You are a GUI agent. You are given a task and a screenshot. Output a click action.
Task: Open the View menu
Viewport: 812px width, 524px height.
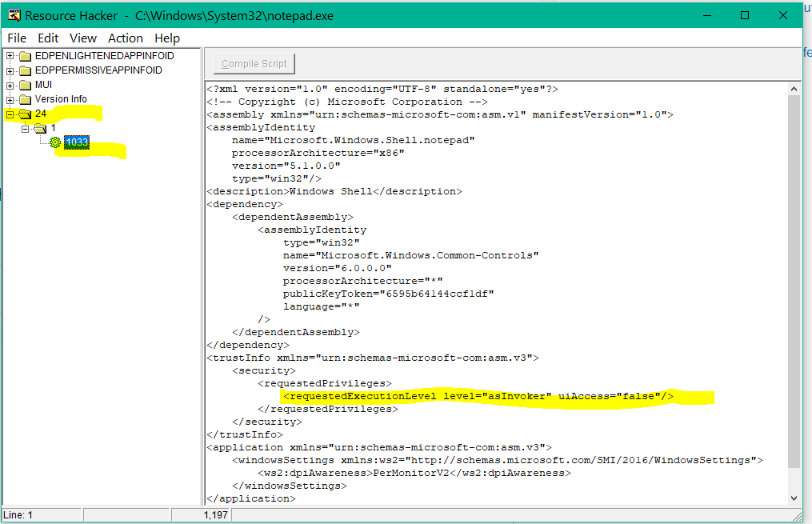coord(83,38)
